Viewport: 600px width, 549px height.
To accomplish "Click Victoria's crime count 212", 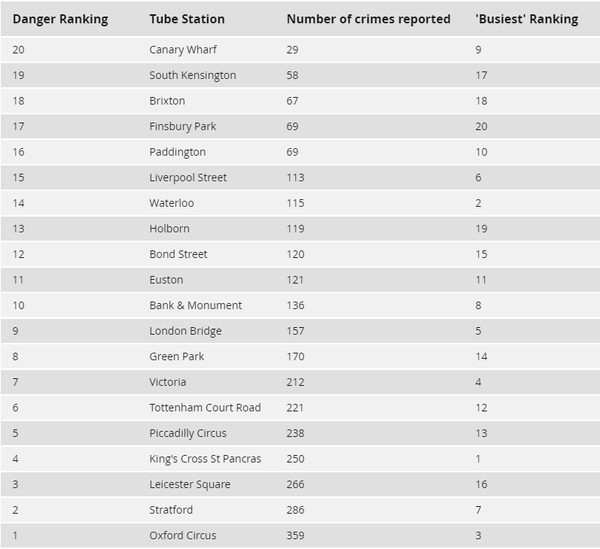I will pos(295,382).
